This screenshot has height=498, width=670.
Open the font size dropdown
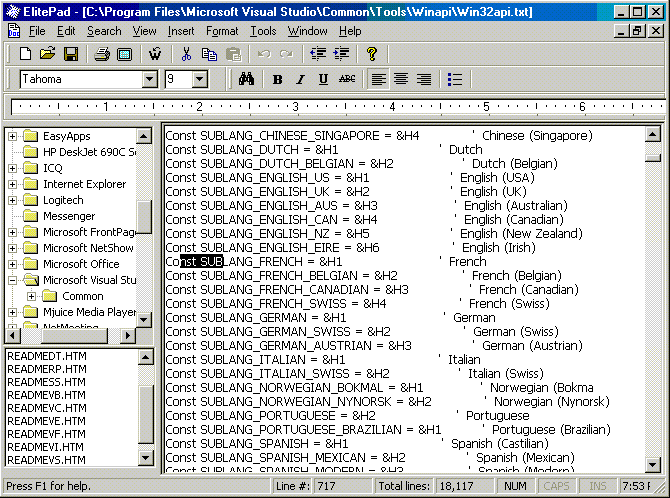(199, 79)
